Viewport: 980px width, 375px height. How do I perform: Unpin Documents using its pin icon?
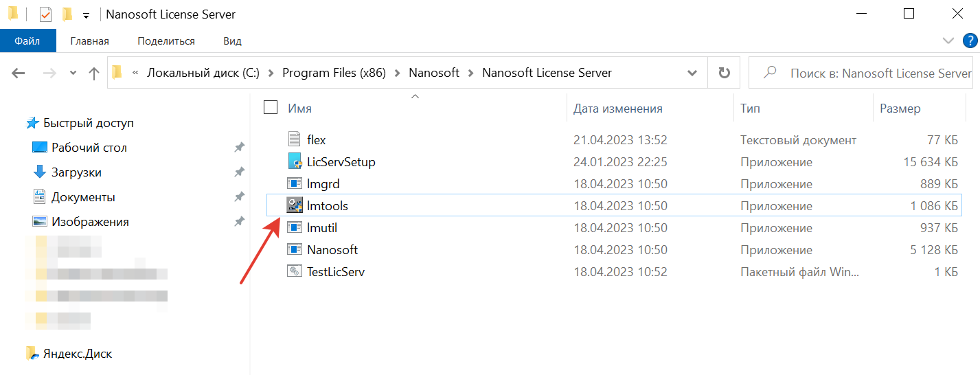[x=239, y=197]
